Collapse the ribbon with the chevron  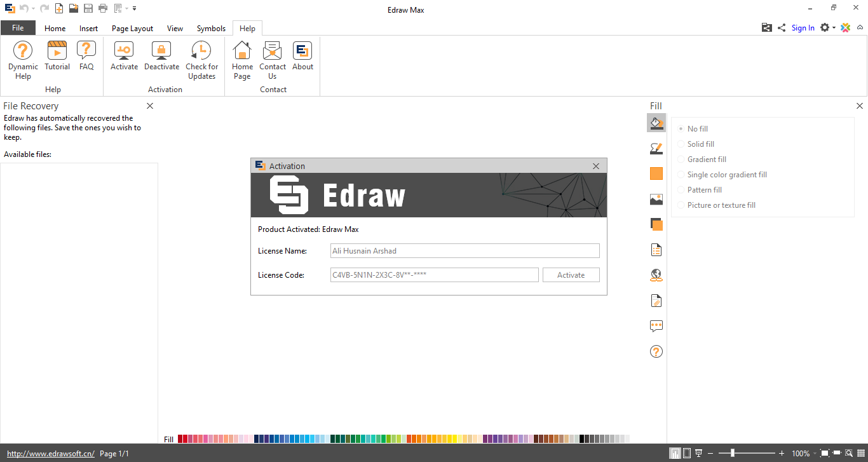click(860, 27)
